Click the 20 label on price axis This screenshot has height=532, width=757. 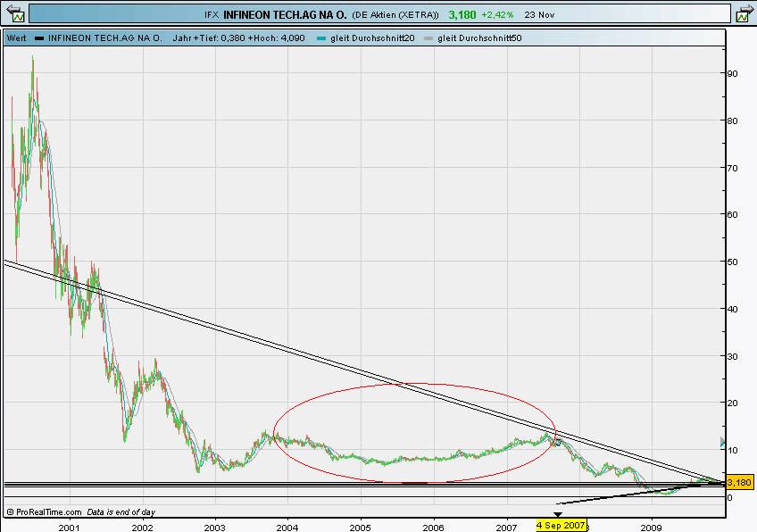(732, 403)
